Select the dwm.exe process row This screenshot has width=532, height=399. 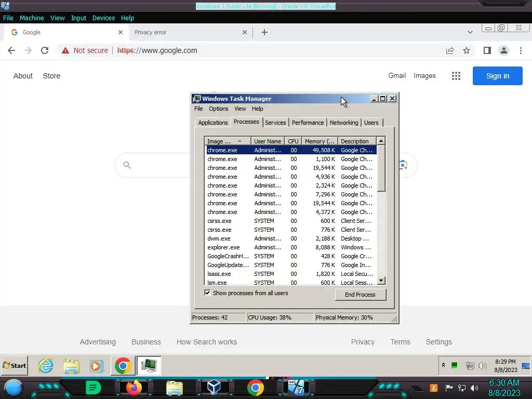coord(291,238)
